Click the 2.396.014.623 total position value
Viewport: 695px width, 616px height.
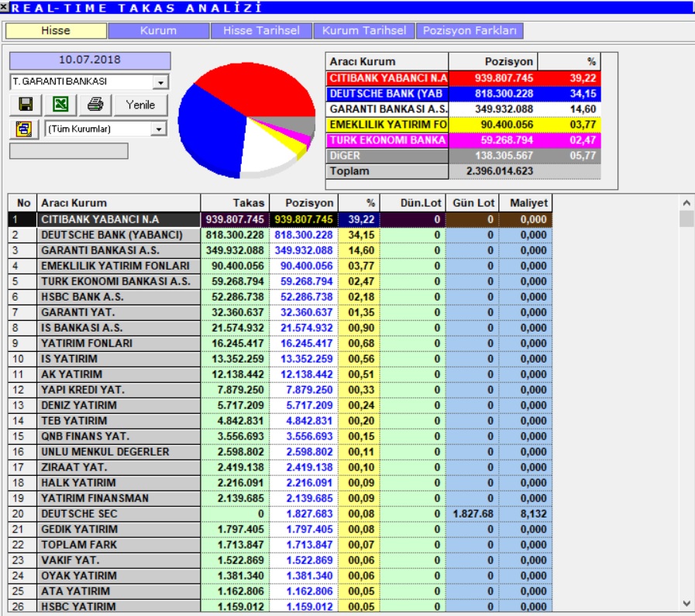coord(500,171)
